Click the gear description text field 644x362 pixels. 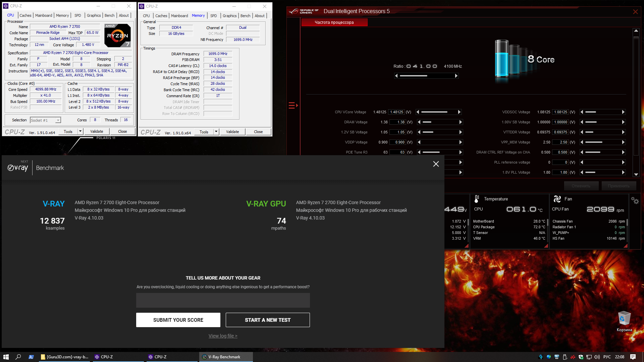click(x=223, y=300)
